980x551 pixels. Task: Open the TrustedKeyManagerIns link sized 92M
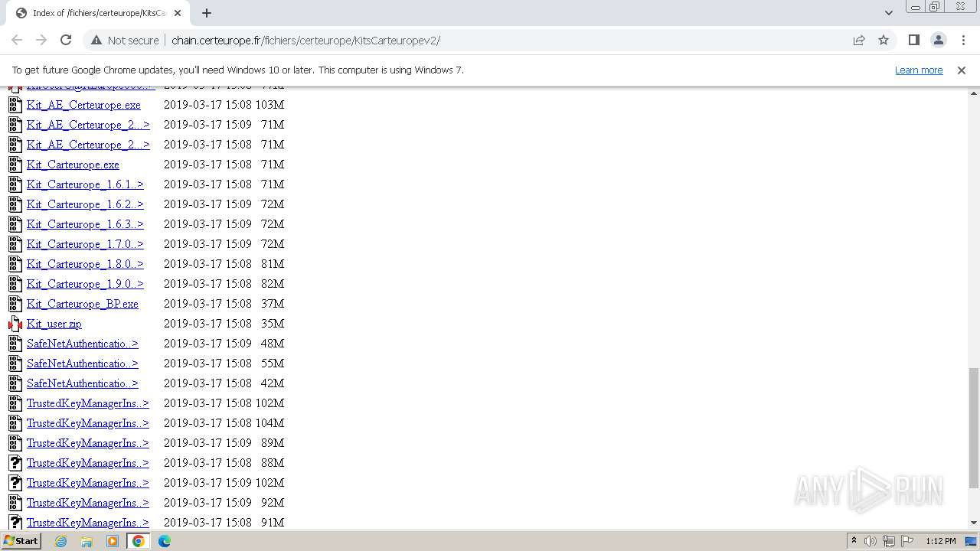click(88, 503)
